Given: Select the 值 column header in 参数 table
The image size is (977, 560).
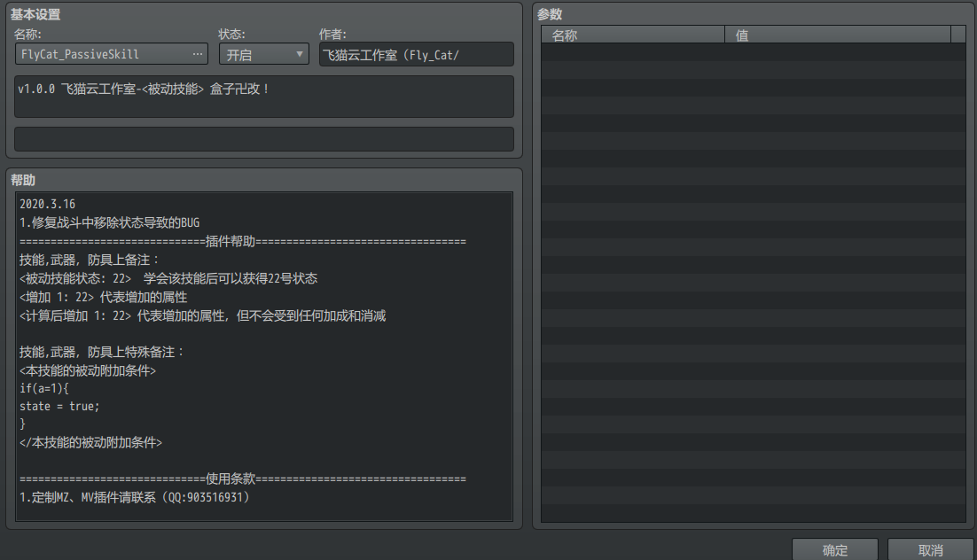Looking at the screenshot, I should [838, 35].
